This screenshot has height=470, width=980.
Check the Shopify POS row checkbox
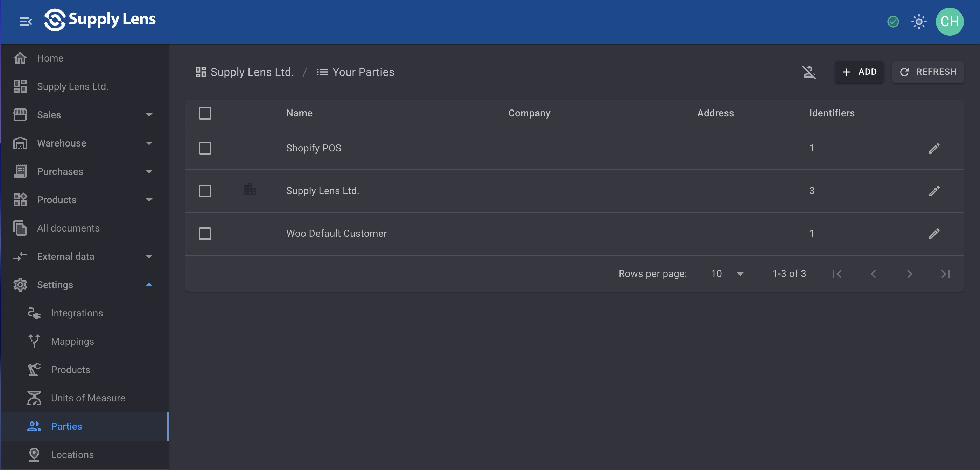[205, 148]
